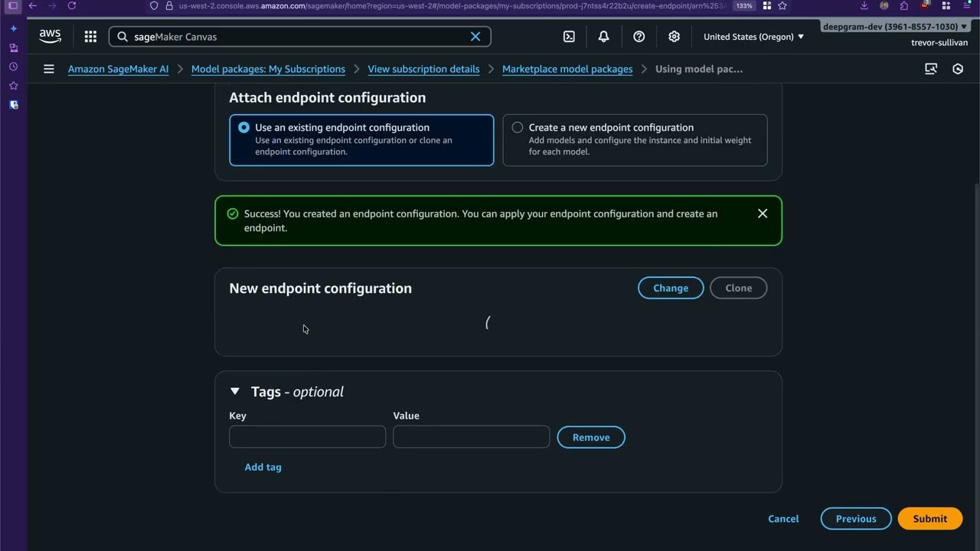Open the history clock sidebar icon
Viewport: 980px width, 551px height.
[14, 67]
